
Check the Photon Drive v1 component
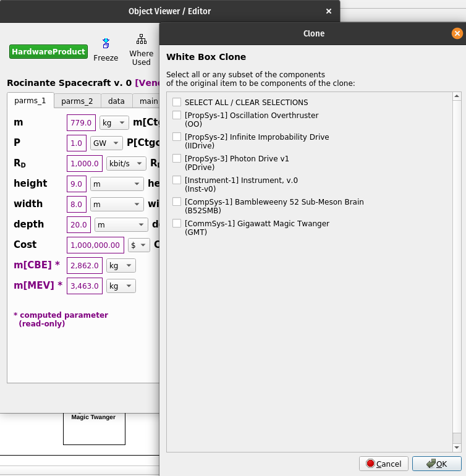pyautogui.click(x=177, y=158)
